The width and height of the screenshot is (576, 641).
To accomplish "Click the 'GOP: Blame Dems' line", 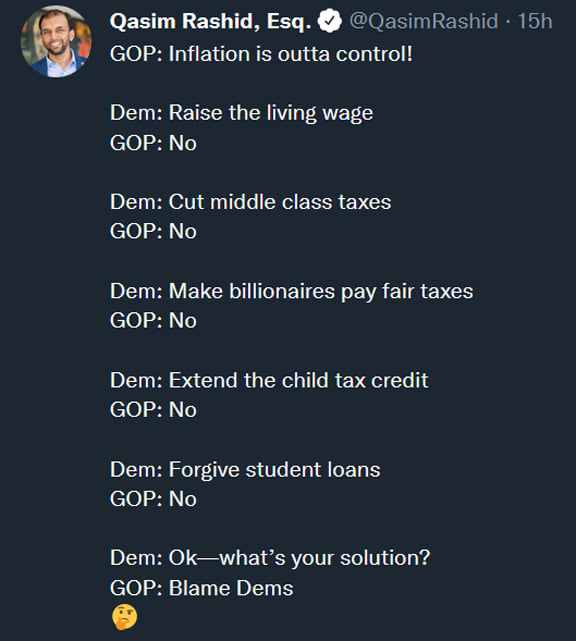I will point(202,588).
